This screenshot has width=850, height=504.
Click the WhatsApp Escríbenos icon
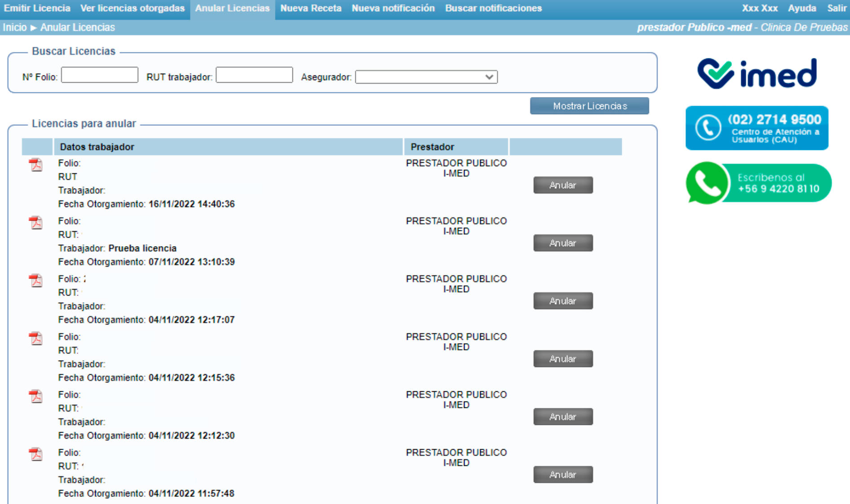(x=707, y=182)
